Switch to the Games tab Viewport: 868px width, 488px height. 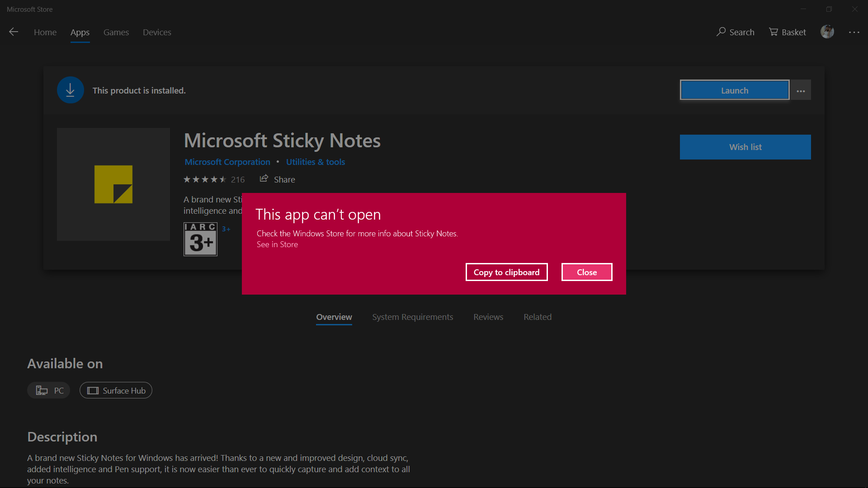[116, 32]
